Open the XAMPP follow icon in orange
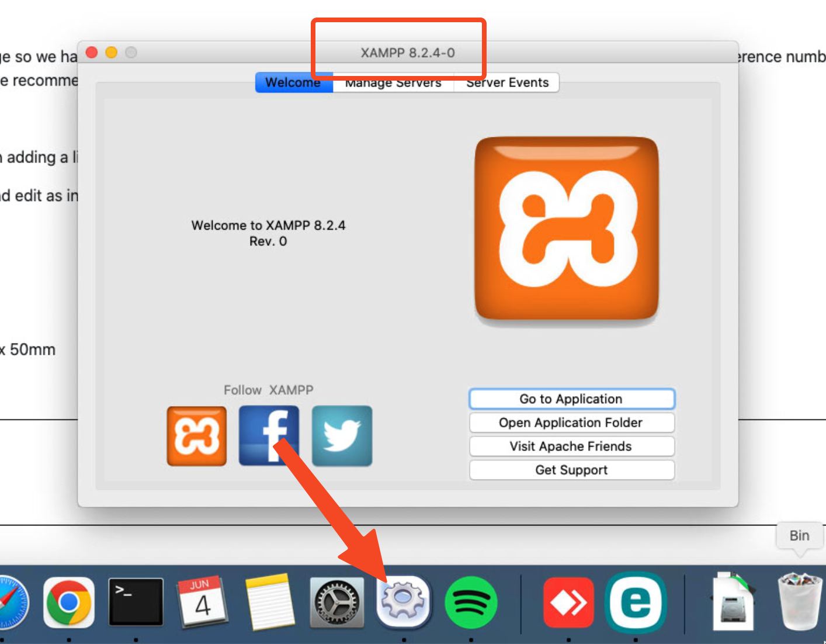 197,436
